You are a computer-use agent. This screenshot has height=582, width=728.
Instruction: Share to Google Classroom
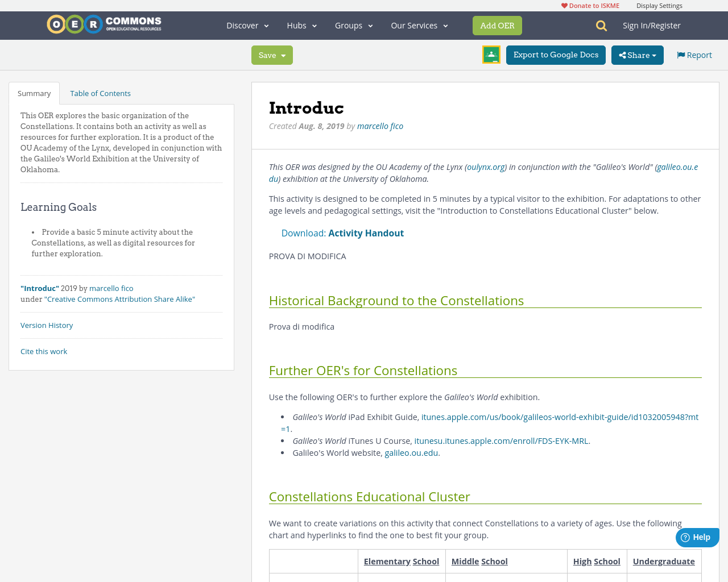click(x=491, y=55)
